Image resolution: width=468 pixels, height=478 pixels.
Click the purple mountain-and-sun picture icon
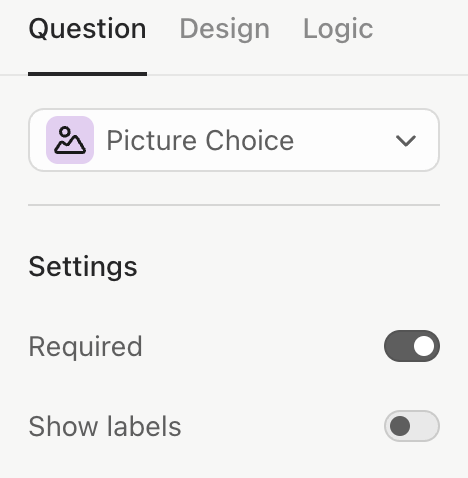pyautogui.click(x=70, y=140)
